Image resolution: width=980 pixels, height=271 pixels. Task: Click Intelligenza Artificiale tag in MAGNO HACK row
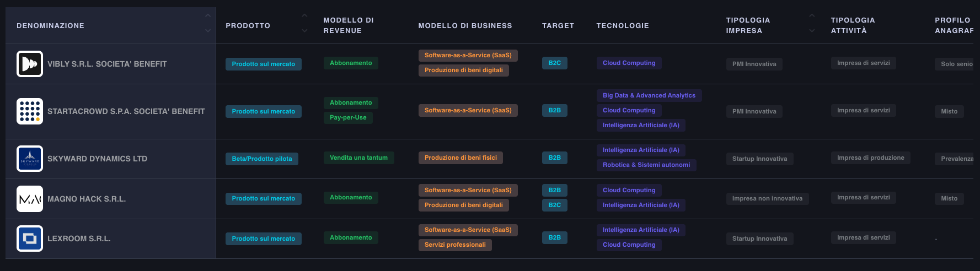coord(641,205)
